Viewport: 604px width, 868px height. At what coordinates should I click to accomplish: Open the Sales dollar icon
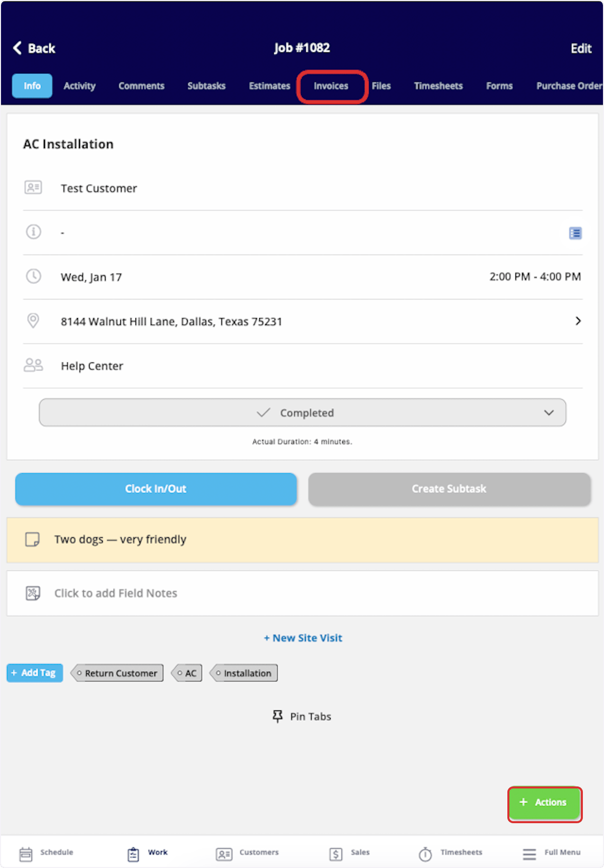pyautogui.click(x=336, y=854)
